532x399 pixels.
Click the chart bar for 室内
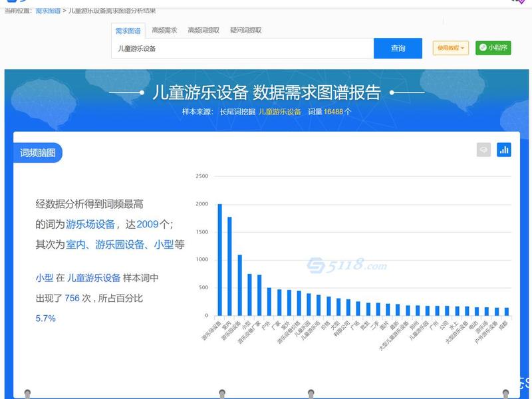[x=229, y=267]
